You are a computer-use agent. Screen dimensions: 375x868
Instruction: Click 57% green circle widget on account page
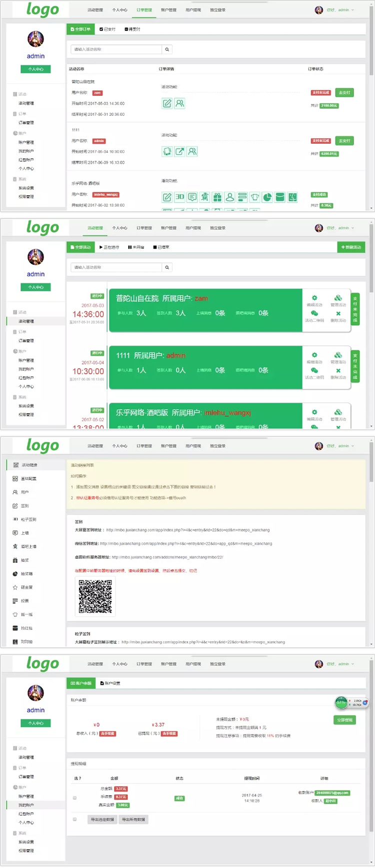(341, 702)
